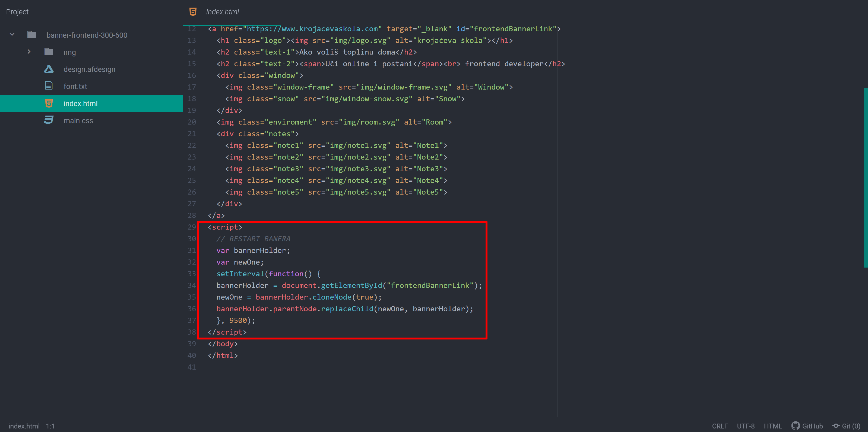Screen dimensions: 868x432
Task: Click 'frontend developer' text in line 15
Action: [504, 64]
